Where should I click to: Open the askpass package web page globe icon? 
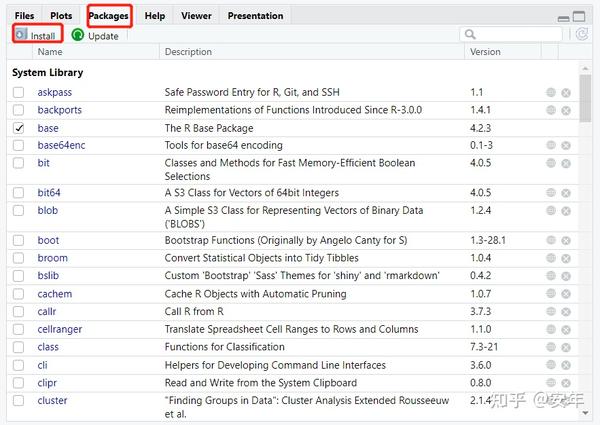point(551,92)
